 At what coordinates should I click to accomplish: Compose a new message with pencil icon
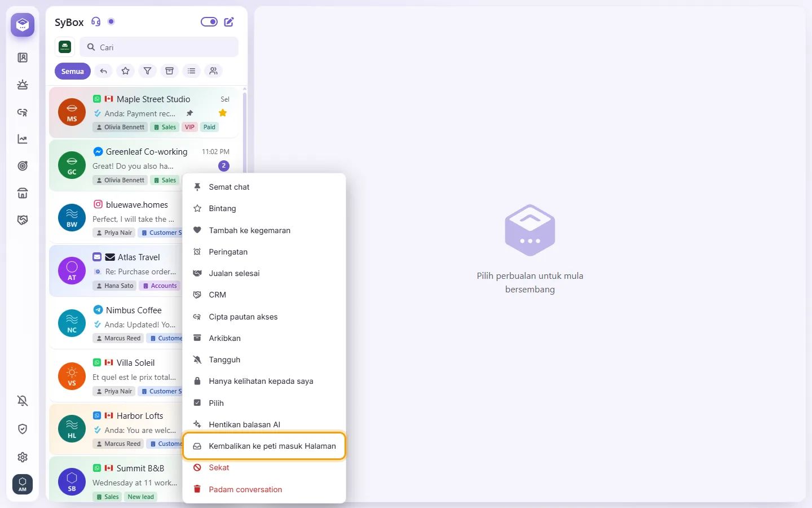point(229,22)
